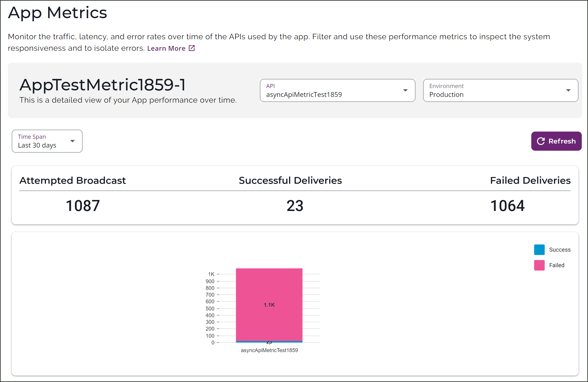Click the Success legend blue swatch
Viewport: 588px width, 382px height.
(x=539, y=250)
